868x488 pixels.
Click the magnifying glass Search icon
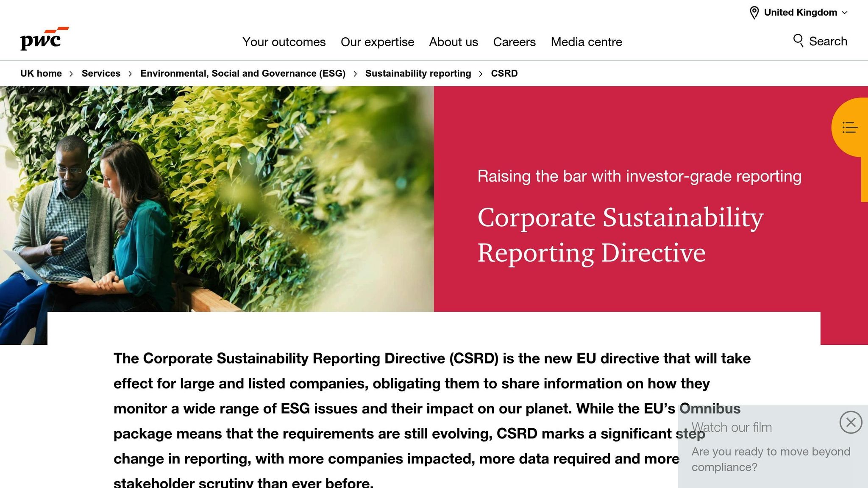[798, 41]
